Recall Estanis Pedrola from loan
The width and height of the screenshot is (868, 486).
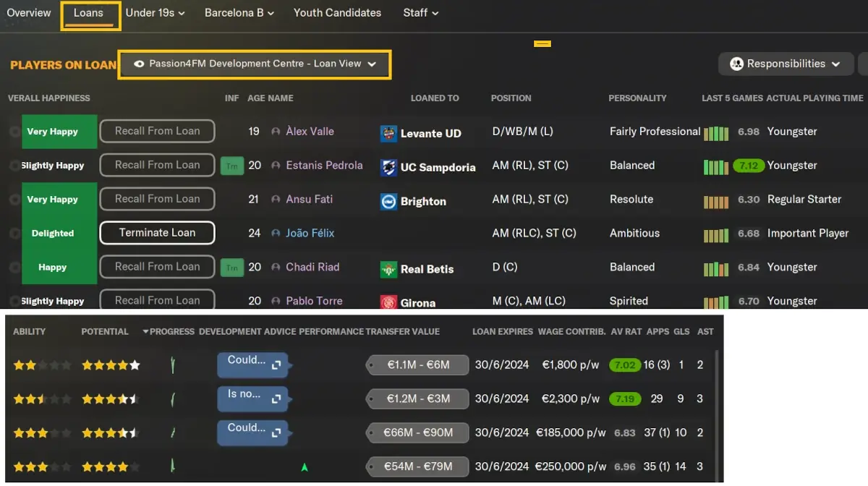pos(157,166)
